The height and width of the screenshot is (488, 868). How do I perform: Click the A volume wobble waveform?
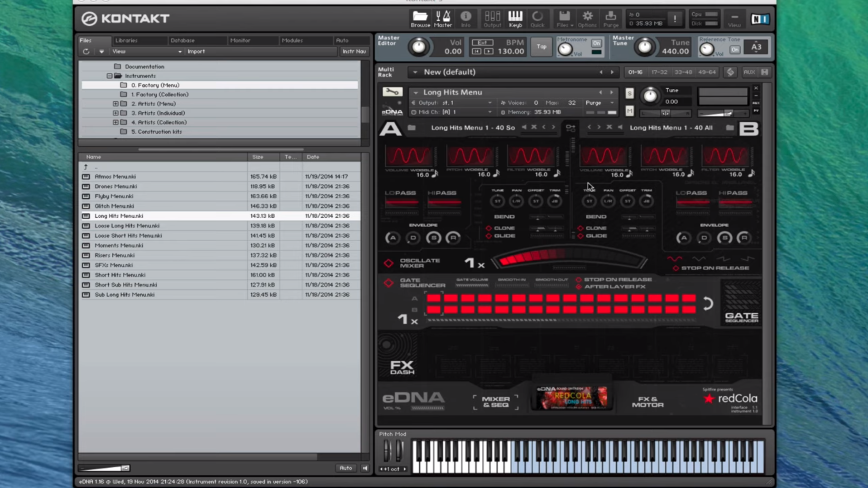pyautogui.click(x=408, y=156)
